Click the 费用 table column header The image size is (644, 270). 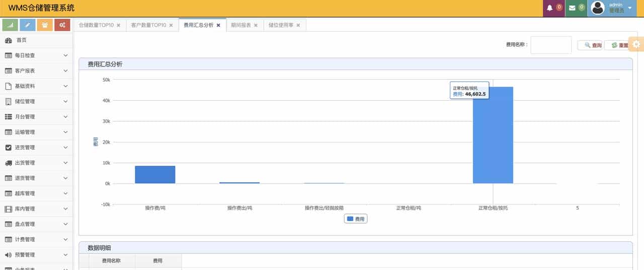pos(158,261)
